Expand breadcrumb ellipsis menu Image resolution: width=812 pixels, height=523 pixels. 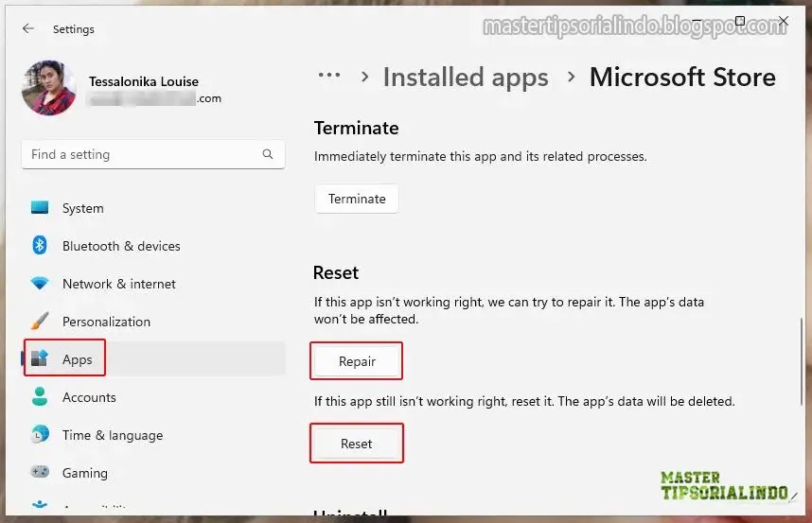click(x=329, y=76)
